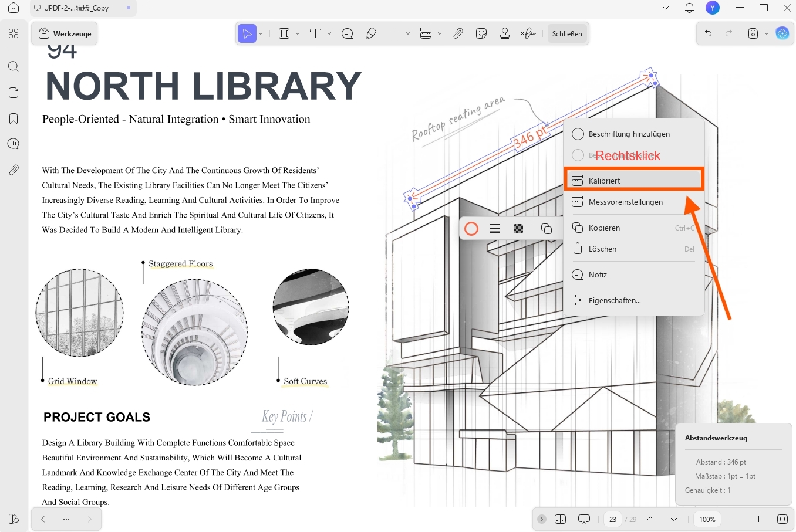Image resolution: width=796 pixels, height=532 pixels.
Task: Switch to the UPDF-2 Copy document tab
Action: click(x=83, y=8)
